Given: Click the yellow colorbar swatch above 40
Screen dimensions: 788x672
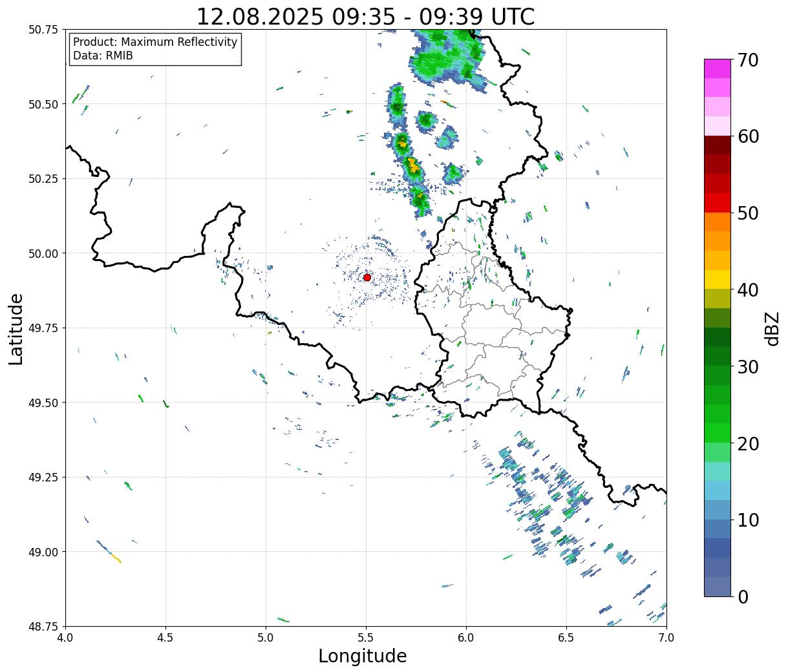Looking at the screenshot, I should pos(718,280).
